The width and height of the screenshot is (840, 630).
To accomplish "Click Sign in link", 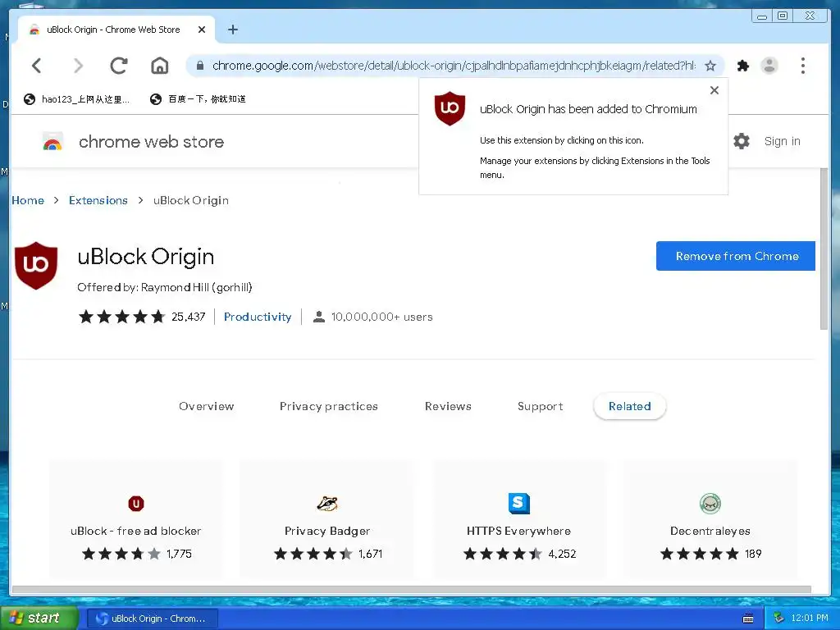I will 782,141.
